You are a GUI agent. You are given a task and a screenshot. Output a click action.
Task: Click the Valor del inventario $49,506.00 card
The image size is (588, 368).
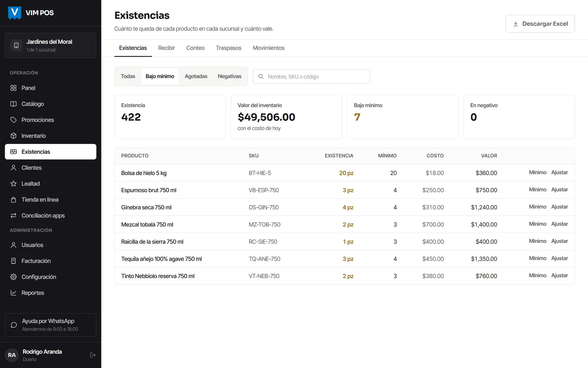point(286,117)
